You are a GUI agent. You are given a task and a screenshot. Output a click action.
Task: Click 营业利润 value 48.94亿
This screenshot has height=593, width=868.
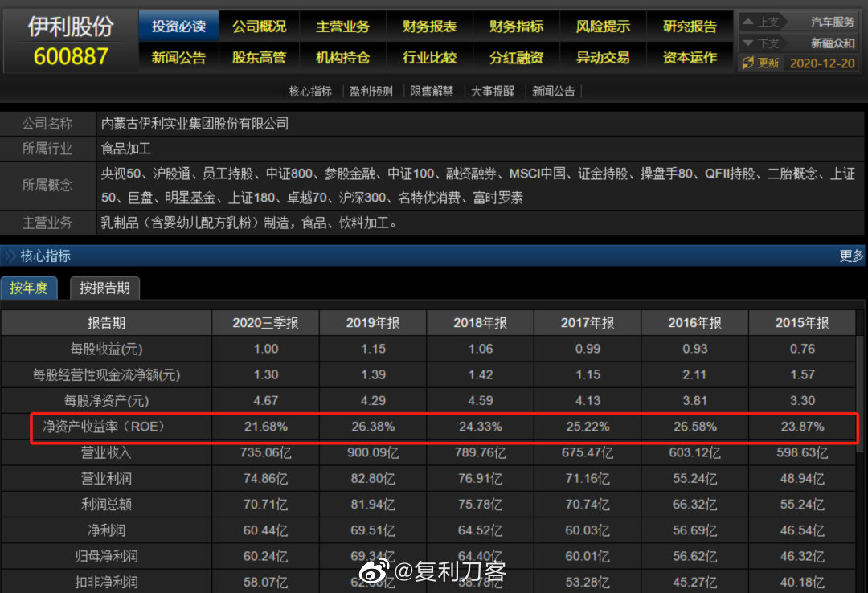coord(802,478)
